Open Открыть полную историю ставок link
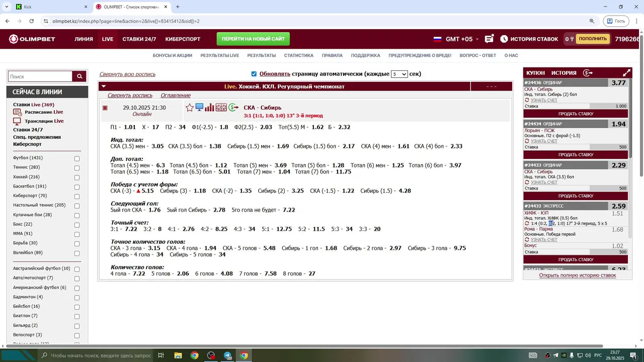The height and width of the screenshot is (362, 644). 578,275
